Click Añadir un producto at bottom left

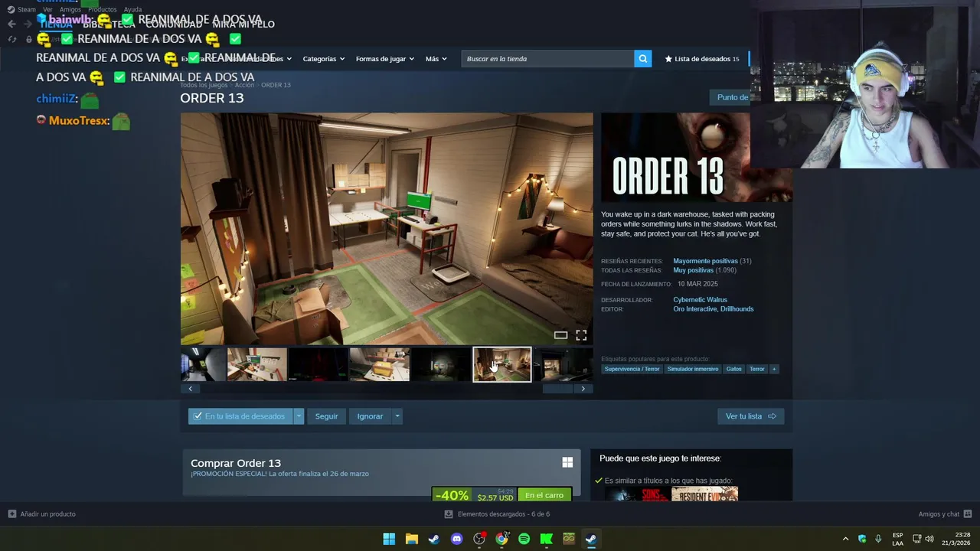tap(41, 514)
